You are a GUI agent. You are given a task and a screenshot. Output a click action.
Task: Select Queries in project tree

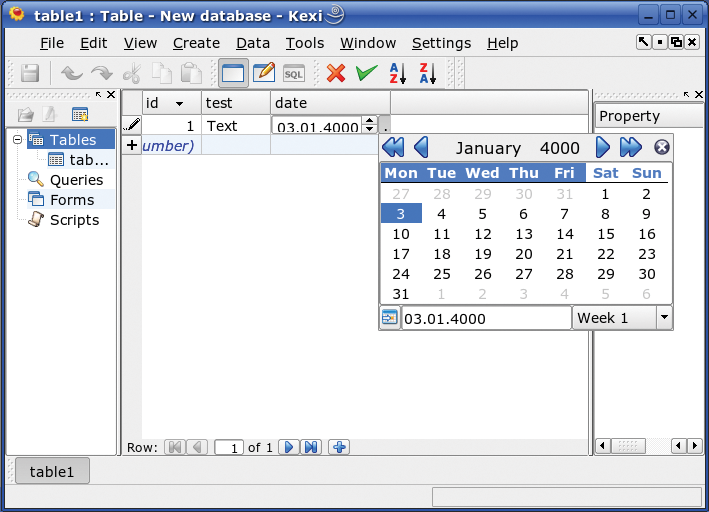[x=66, y=180]
